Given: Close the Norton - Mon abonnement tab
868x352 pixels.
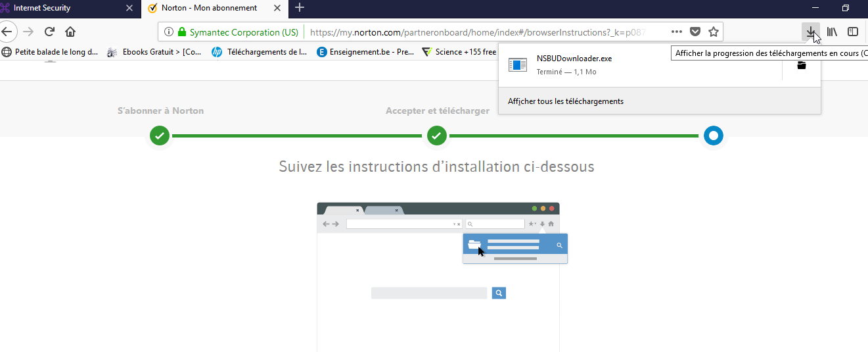Looking at the screenshot, I should click(279, 8).
